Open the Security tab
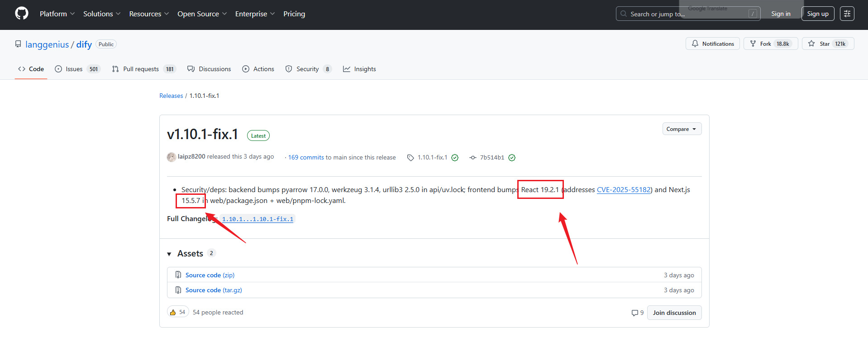868x343 pixels. (309, 69)
